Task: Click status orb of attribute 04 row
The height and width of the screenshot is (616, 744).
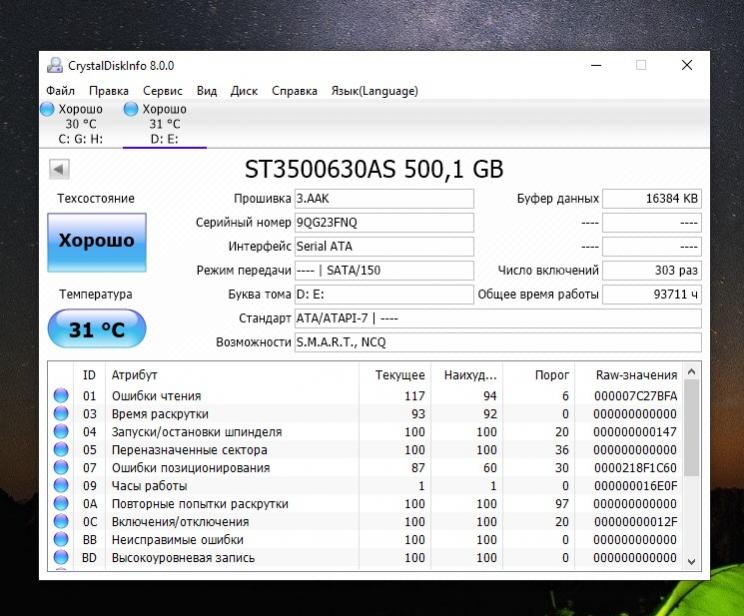Action: coord(61,431)
